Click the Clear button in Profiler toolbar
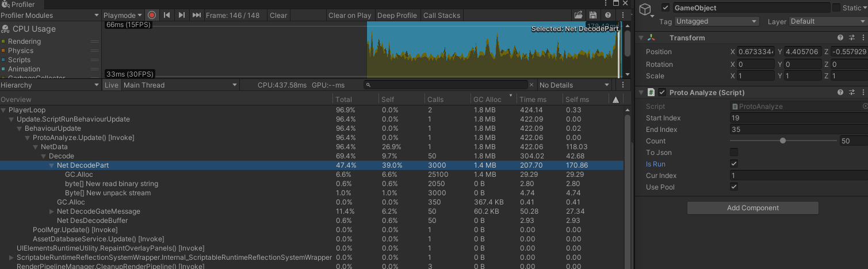 coord(278,16)
